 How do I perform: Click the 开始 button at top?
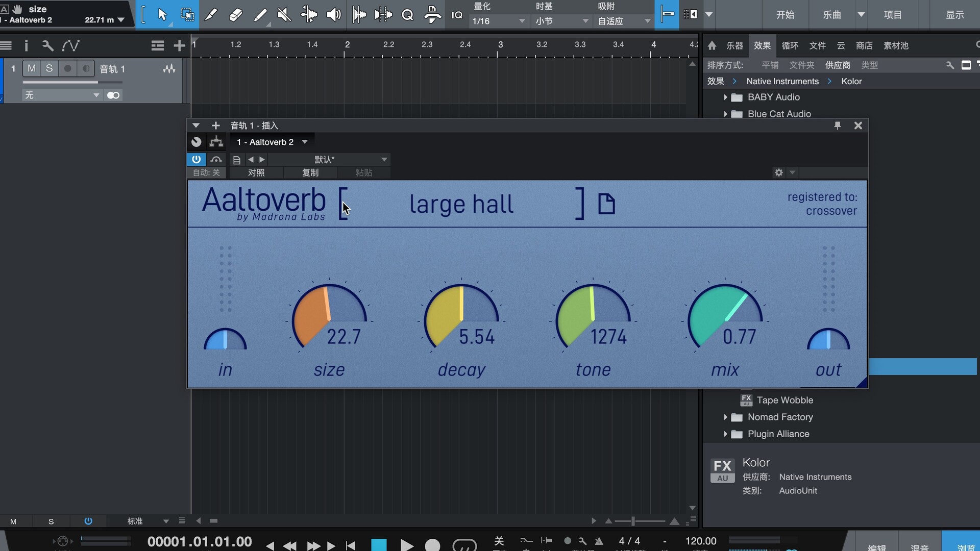(x=785, y=15)
